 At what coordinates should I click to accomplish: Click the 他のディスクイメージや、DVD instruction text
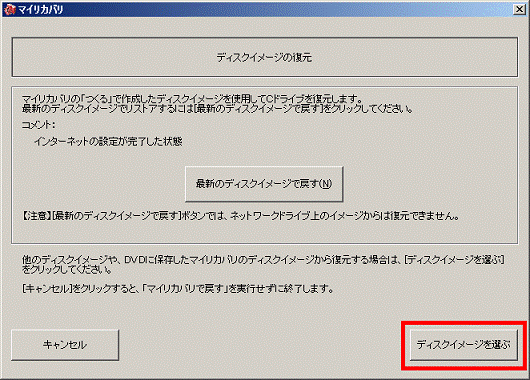tap(263, 264)
